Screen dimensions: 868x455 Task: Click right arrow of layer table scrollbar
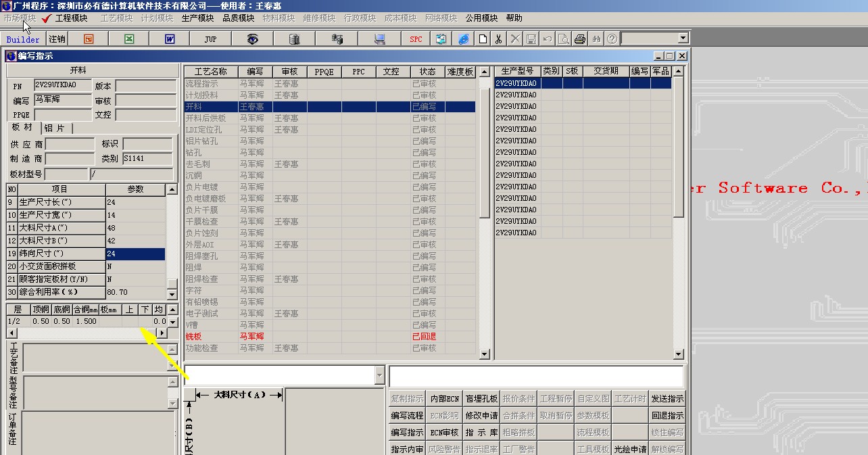tap(162, 333)
